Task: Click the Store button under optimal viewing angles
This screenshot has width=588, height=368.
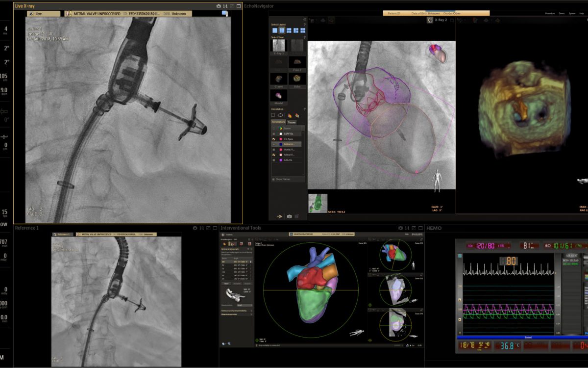Action: pyautogui.click(x=226, y=284)
